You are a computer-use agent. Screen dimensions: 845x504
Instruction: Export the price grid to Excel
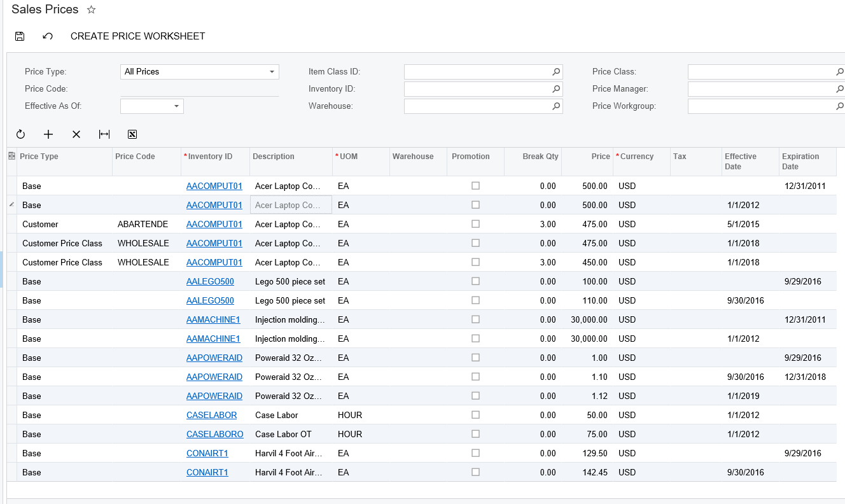tap(132, 134)
